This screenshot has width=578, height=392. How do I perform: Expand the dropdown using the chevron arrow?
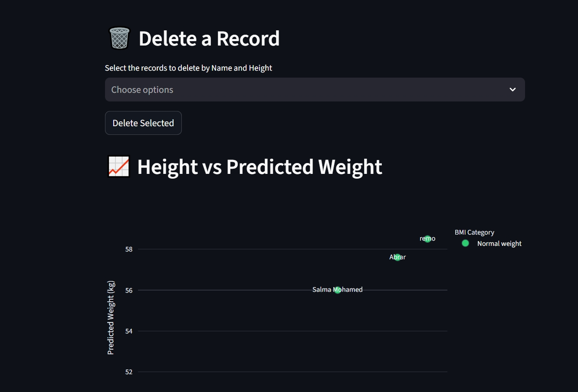[512, 90]
